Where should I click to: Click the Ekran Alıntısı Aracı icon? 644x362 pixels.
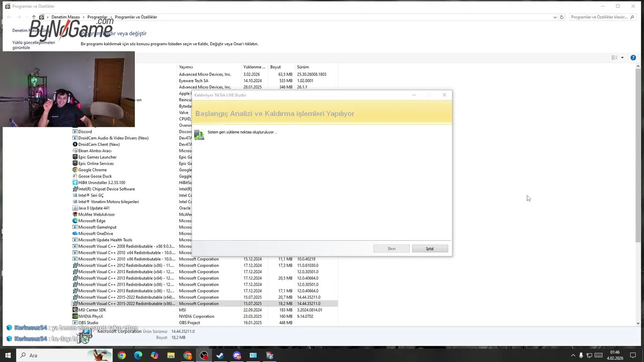point(75,151)
